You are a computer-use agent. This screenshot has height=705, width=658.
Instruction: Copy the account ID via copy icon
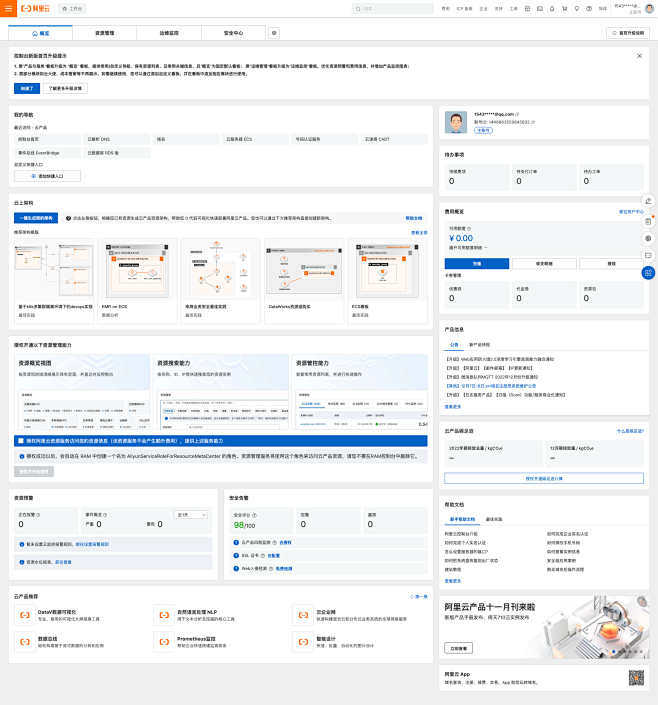pyautogui.click(x=533, y=122)
